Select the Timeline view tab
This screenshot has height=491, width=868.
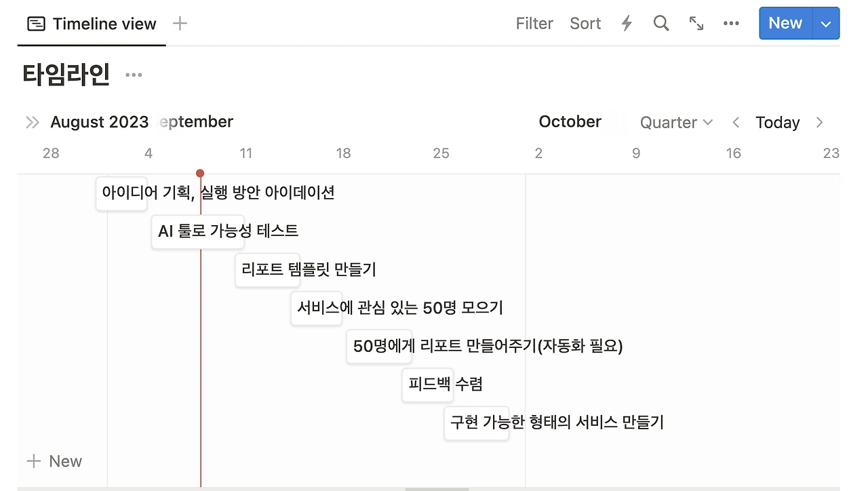(x=92, y=24)
